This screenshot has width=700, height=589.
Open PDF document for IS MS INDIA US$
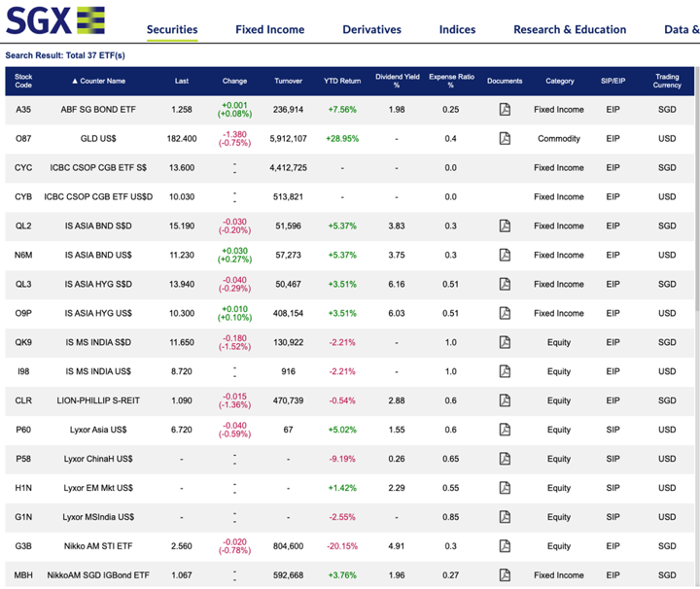click(505, 371)
